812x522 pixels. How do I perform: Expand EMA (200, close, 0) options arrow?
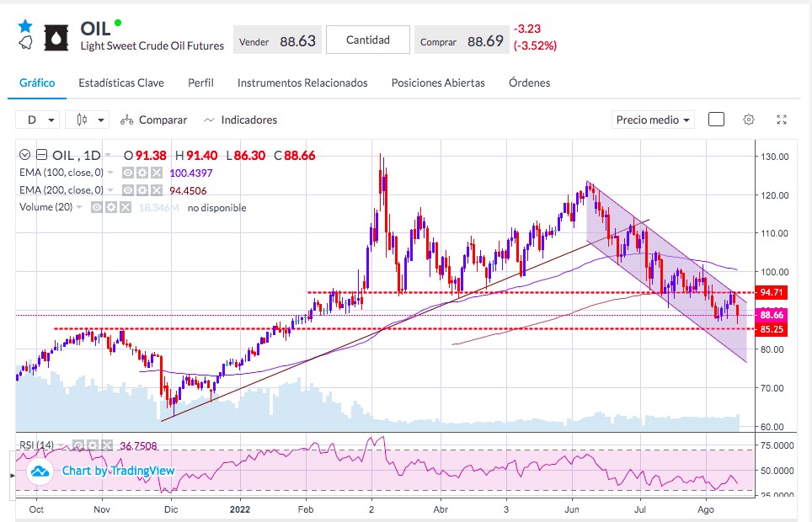pyautogui.click(x=110, y=190)
